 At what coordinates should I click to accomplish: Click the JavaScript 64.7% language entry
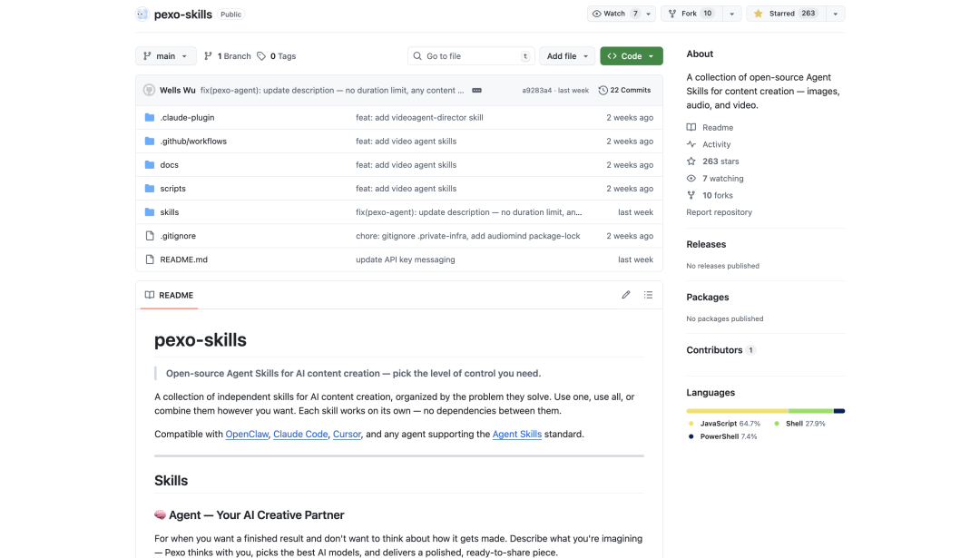tap(725, 424)
